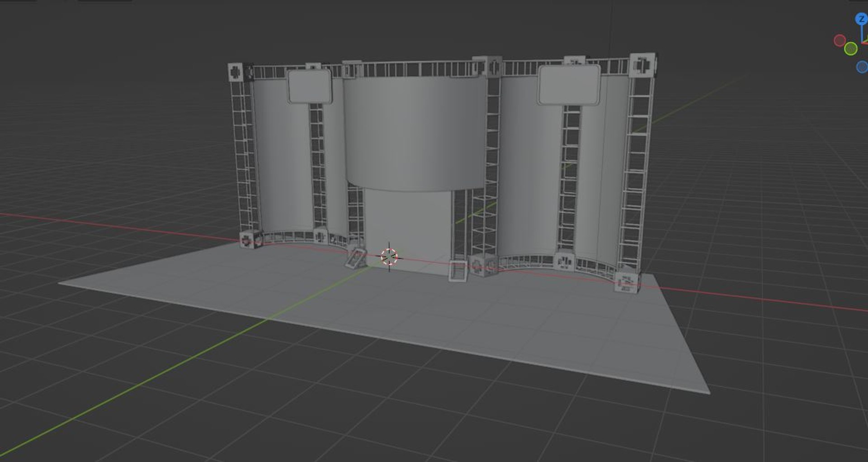Select the large curved center panel of the booth
This screenshot has height=462, width=868.
coord(415,133)
